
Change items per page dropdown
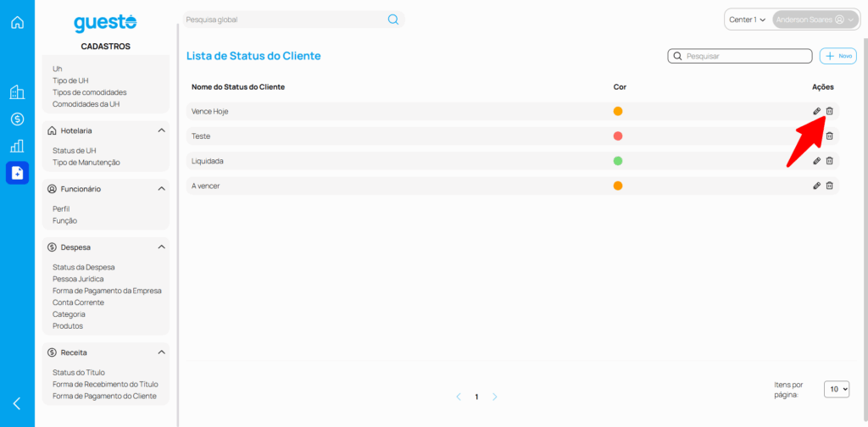point(836,389)
